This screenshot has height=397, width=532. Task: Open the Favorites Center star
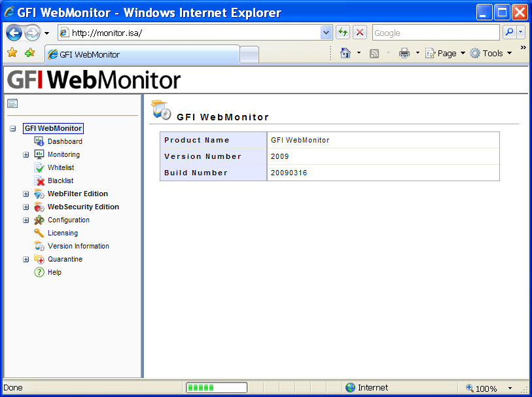click(x=12, y=52)
